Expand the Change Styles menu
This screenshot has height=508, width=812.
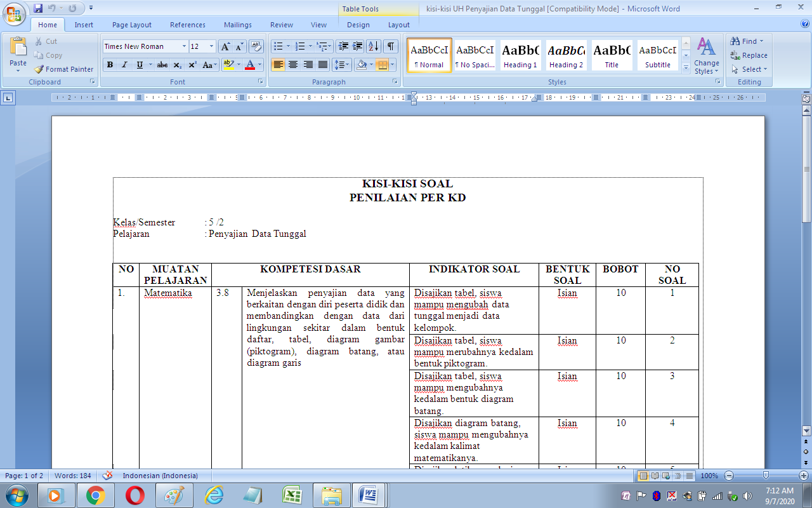click(706, 56)
